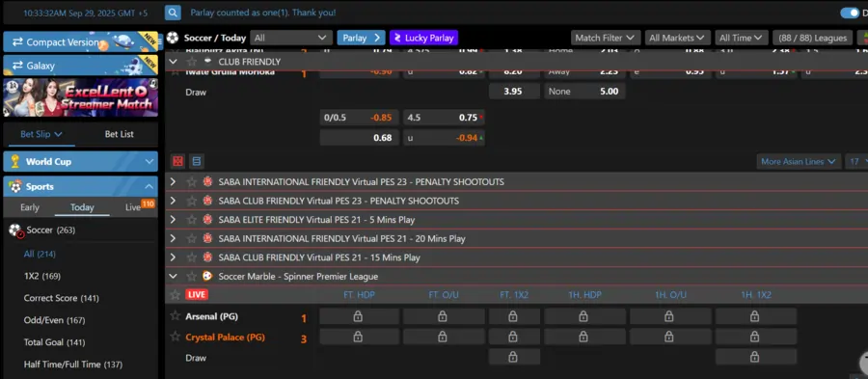
Task: Open the (88 / 88) Leagues filter
Action: pos(813,38)
